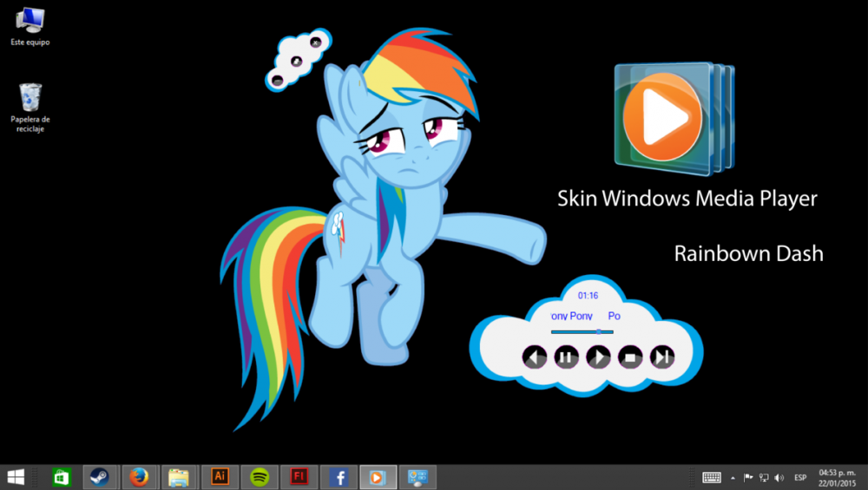Open Steam from the taskbar
Image resolution: width=868 pixels, height=490 pixels.
(100, 477)
